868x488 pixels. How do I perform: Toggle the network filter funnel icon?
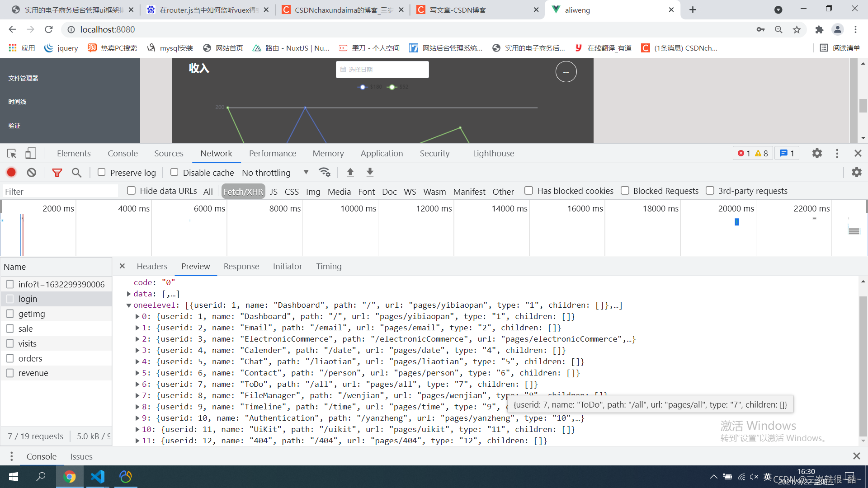click(x=57, y=173)
